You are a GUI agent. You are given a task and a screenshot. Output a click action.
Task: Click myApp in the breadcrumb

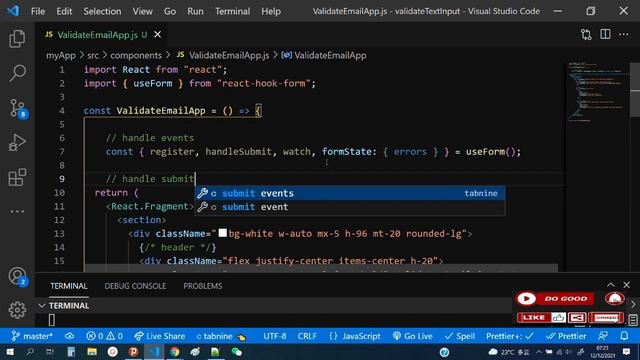(60, 55)
